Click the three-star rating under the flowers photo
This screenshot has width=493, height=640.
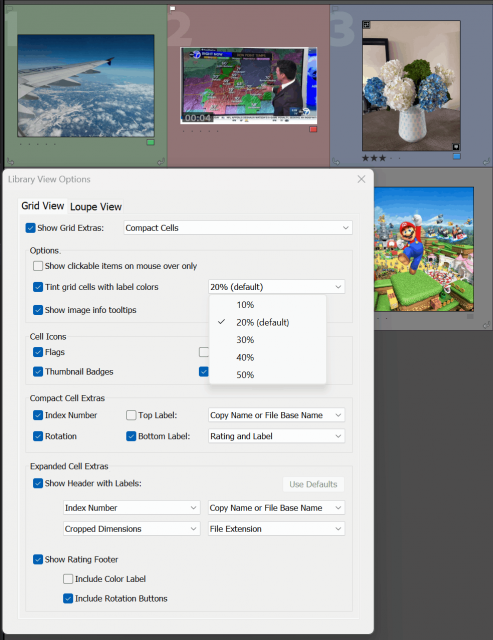coord(374,158)
